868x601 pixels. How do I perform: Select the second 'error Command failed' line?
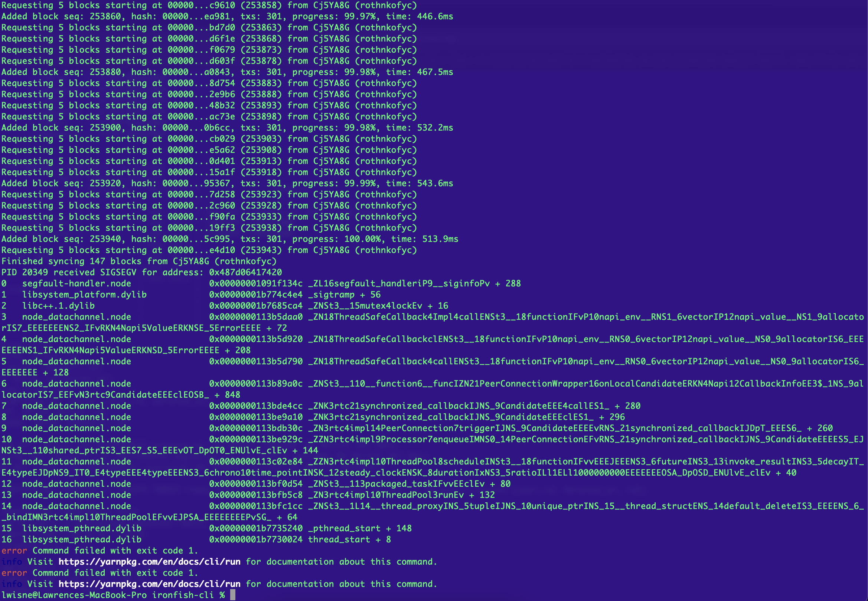pyautogui.click(x=100, y=573)
